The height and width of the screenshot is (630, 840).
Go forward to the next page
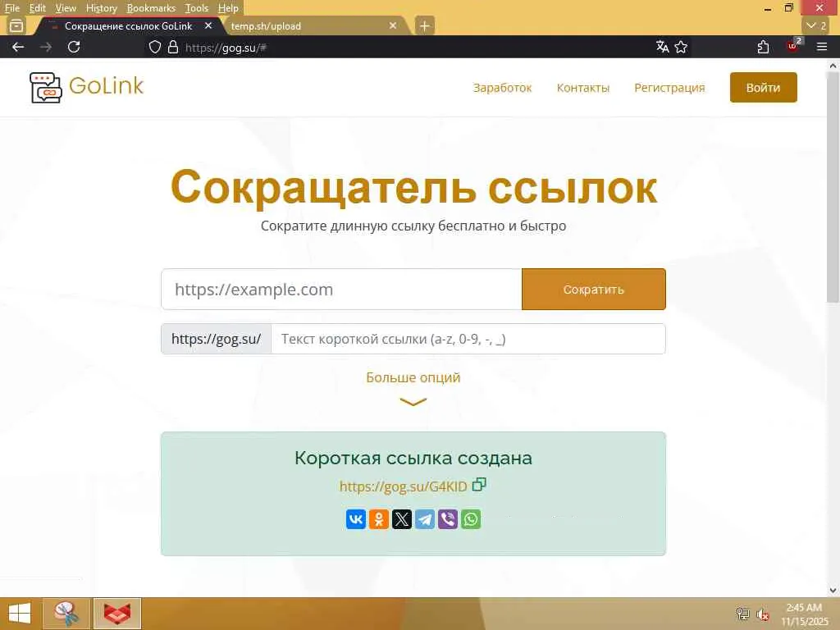[46, 47]
